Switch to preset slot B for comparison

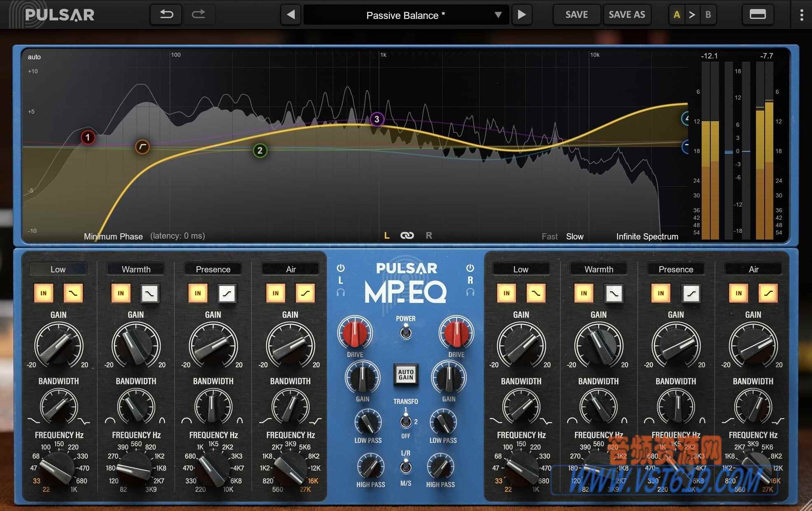point(708,14)
